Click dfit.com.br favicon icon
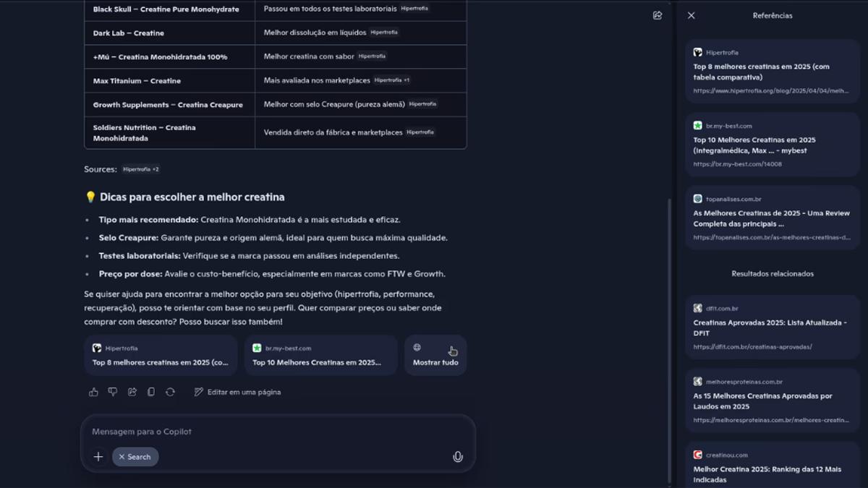Viewport: 868px width, 488px height. 697,308
